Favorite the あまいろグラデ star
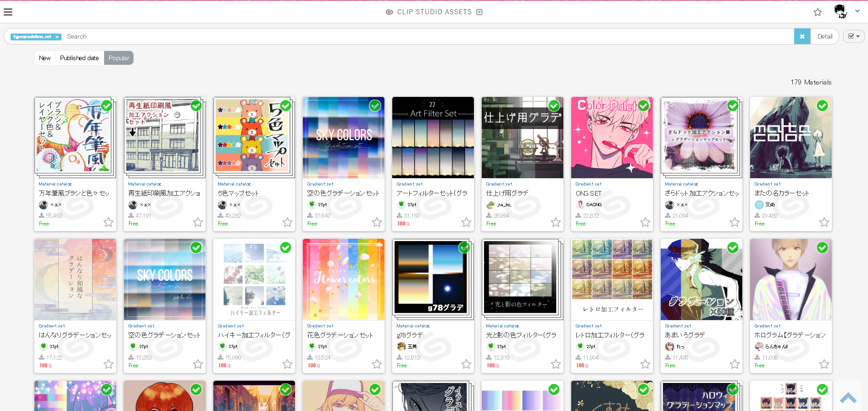Image resolution: width=868 pixels, height=411 pixels. click(734, 364)
